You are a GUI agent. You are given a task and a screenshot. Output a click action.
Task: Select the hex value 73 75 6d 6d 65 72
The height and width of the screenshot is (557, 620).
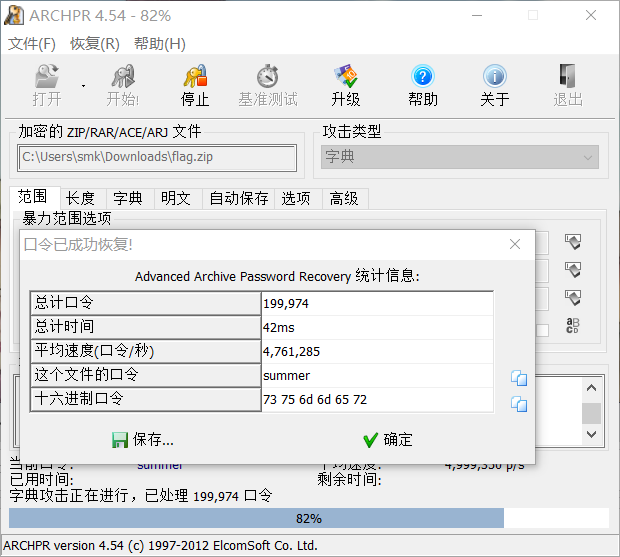tap(378, 400)
